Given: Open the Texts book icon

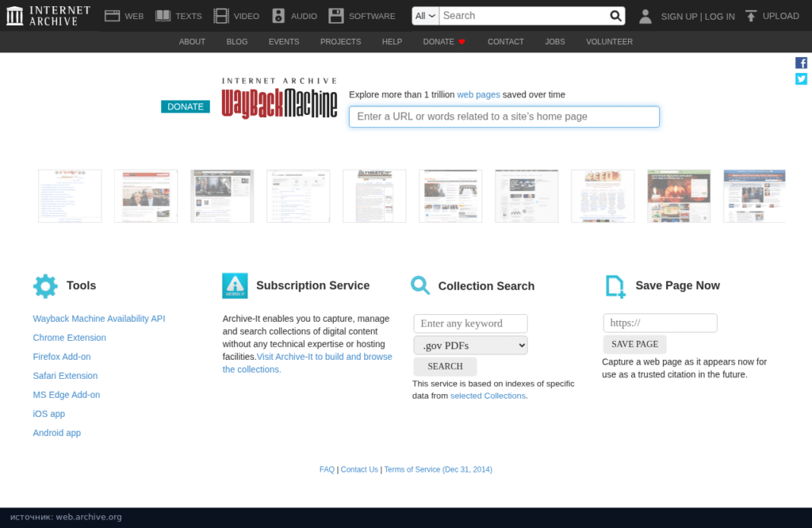Looking at the screenshot, I should 163,16.
